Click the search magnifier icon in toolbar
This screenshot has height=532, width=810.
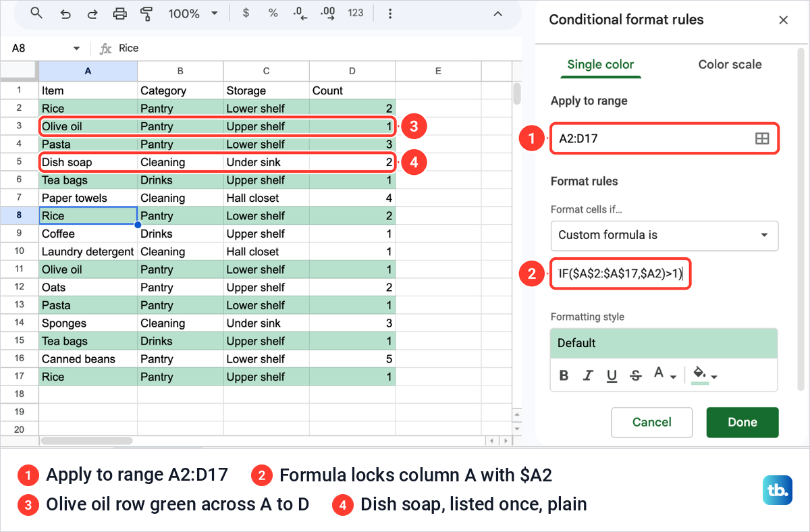coord(37,14)
